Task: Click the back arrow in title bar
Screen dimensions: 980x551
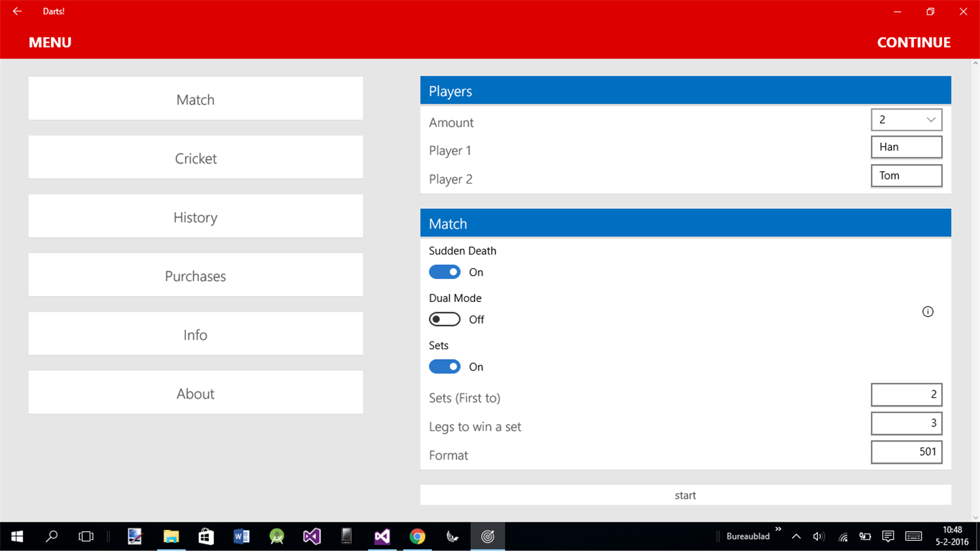Action: (17, 12)
